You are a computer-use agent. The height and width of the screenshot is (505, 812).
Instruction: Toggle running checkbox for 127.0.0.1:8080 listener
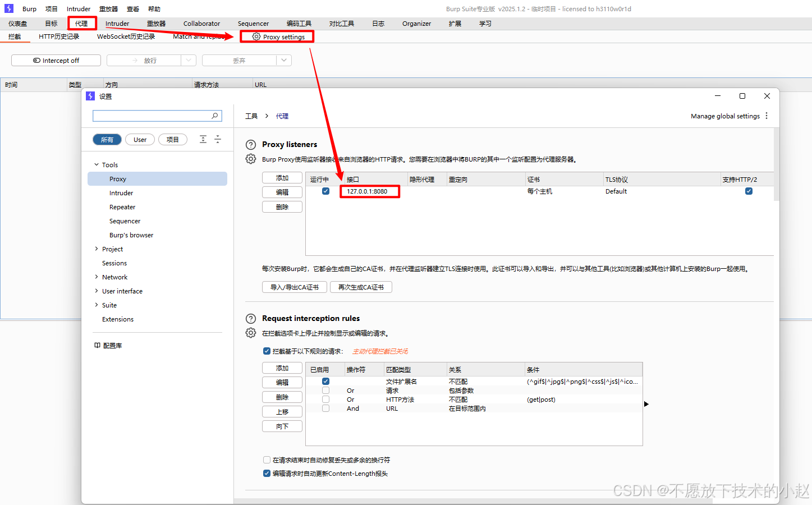pyautogui.click(x=325, y=191)
